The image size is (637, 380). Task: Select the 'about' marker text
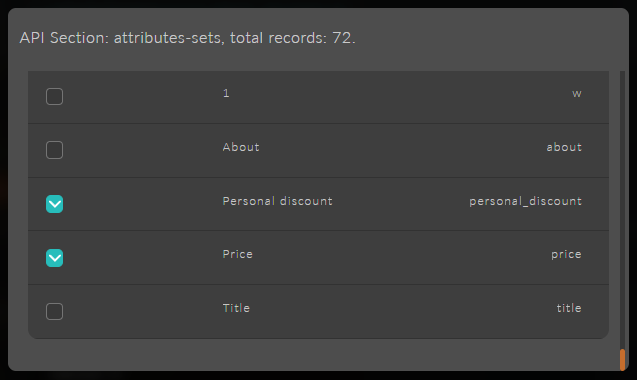click(564, 147)
